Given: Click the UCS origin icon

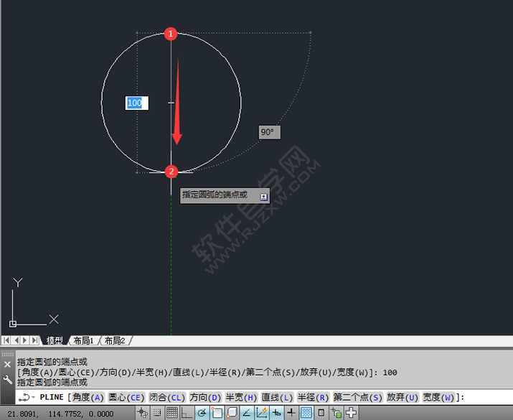Looking at the screenshot, I should click(13, 324).
